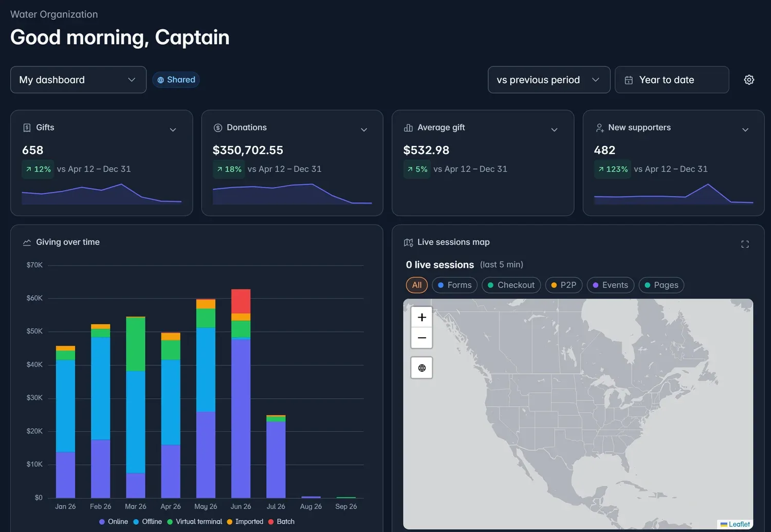Click the Gifts sparkline chart
771x532 pixels.
point(101,194)
